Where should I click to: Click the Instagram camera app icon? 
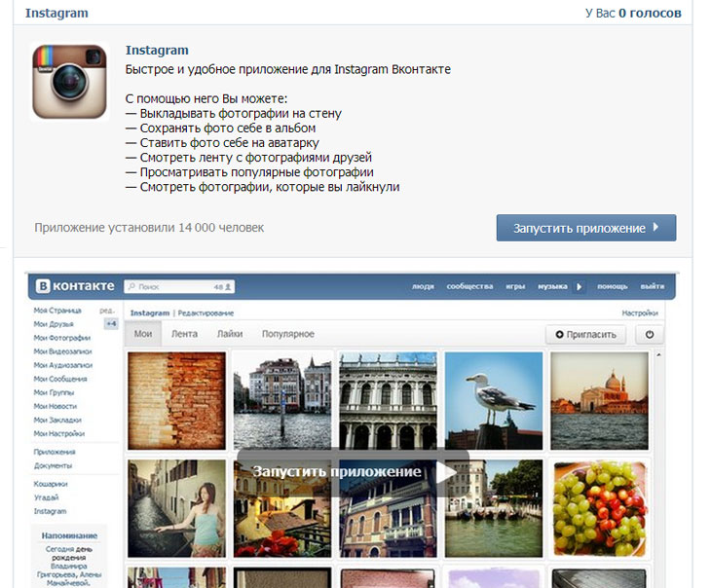pyautogui.click(x=68, y=82)
